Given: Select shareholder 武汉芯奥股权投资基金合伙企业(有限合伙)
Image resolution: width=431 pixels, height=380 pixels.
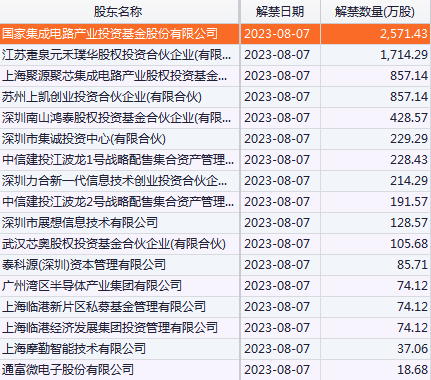Looking at the screenshot, I should click(114, 244).
